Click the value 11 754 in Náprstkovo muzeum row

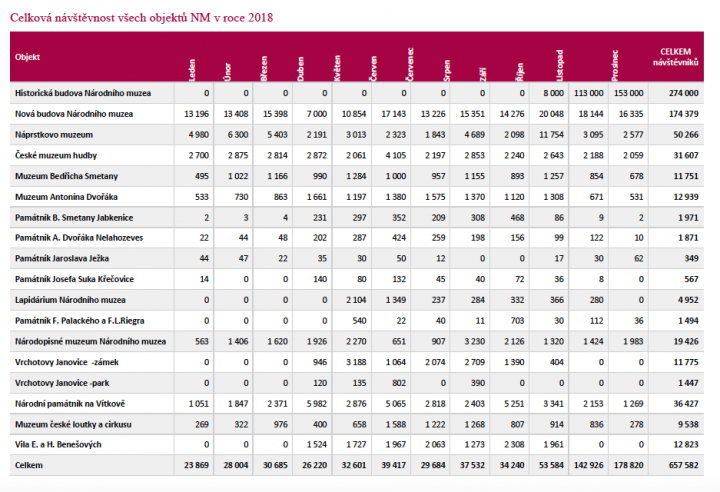click(x=551, y=135)
